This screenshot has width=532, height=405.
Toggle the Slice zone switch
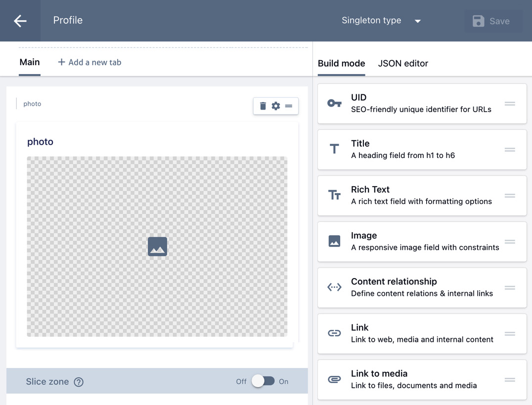(x=263, y=381)
